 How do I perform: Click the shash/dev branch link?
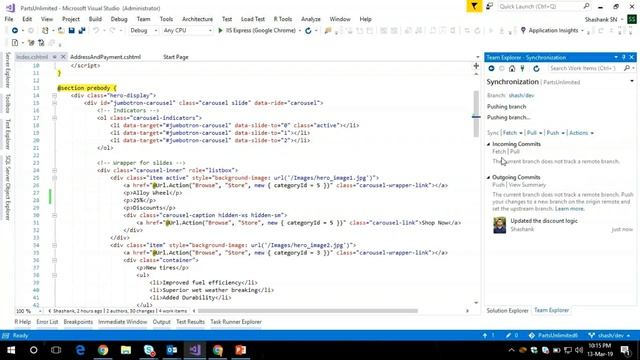pos(521,96)
